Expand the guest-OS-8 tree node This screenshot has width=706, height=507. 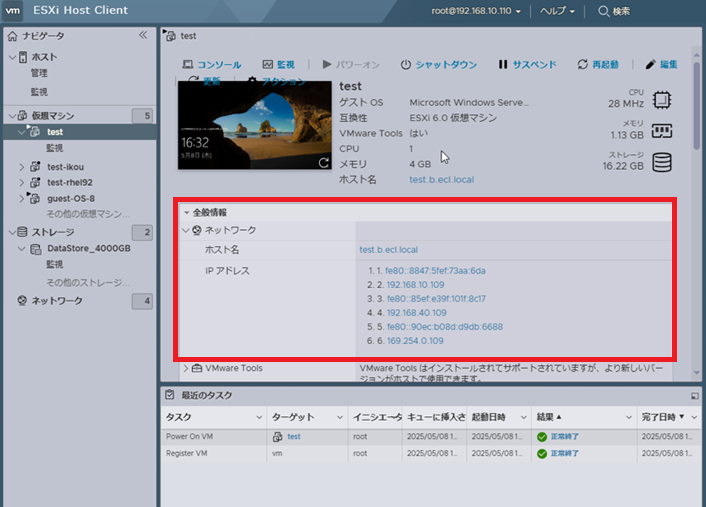tap(22, 199)
